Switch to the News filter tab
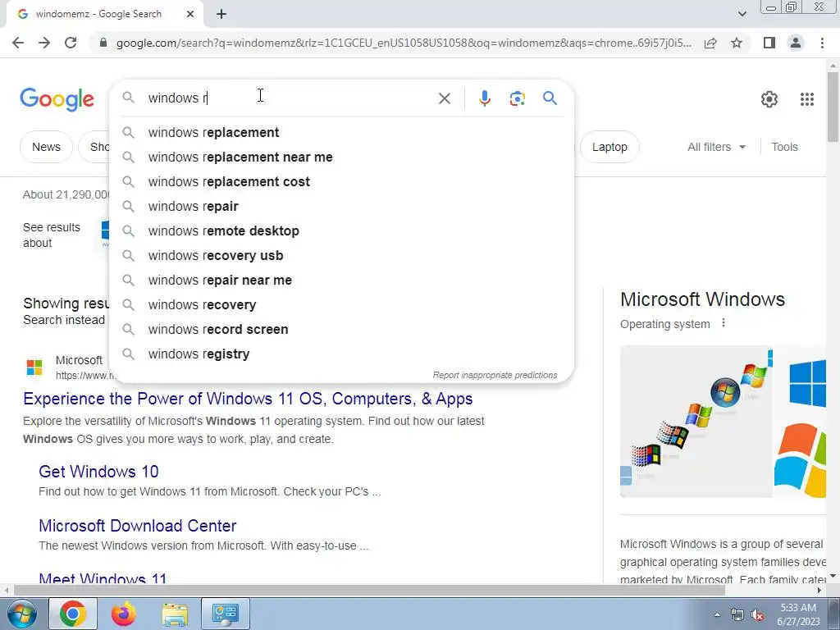 46,147
